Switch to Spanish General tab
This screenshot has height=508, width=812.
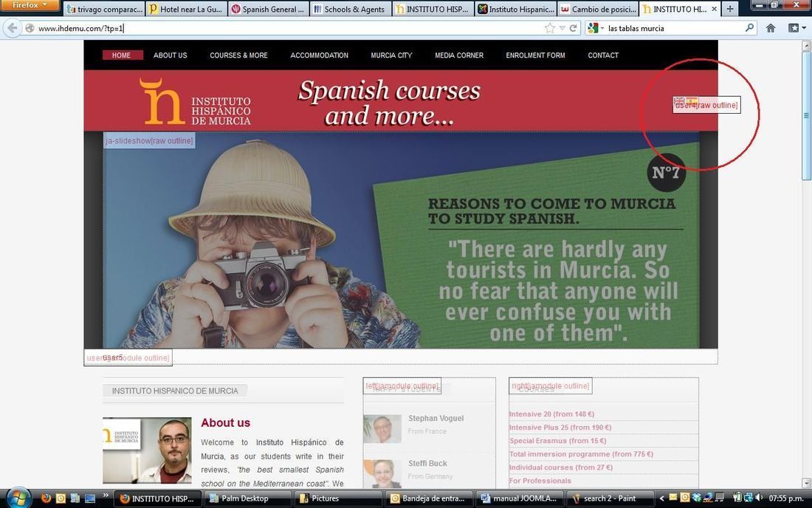[269, 9]
